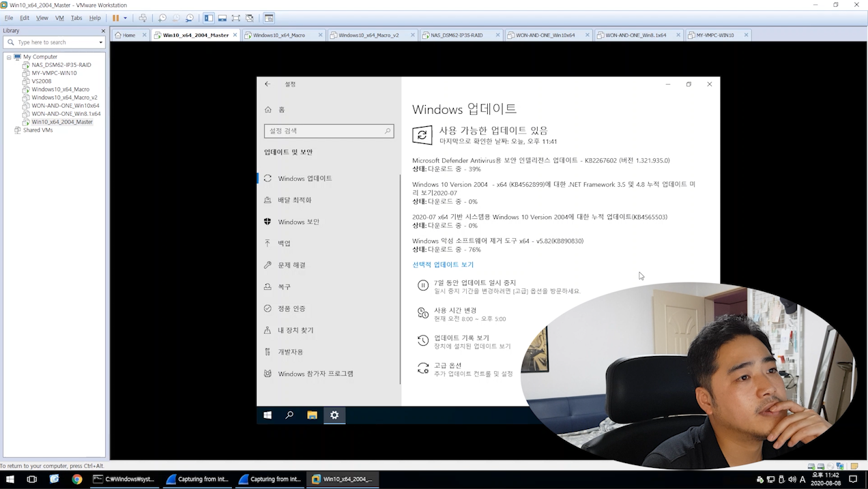This screenshot has width=868, height=489.
Task: Open Windows 참가자 프로그램 in the sidebar
Action: [328, 374]
